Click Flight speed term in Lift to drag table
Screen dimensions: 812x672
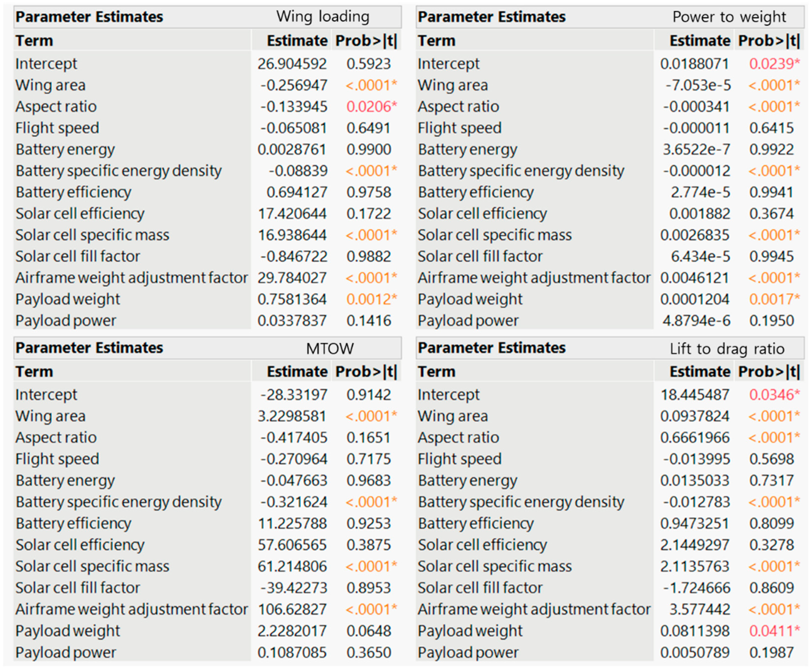(459, 459)
